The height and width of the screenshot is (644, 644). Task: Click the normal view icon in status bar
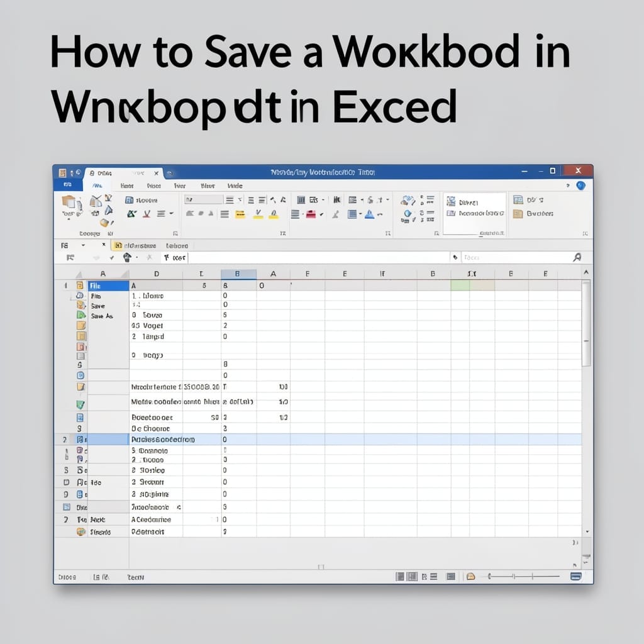(x=400, y=577)
